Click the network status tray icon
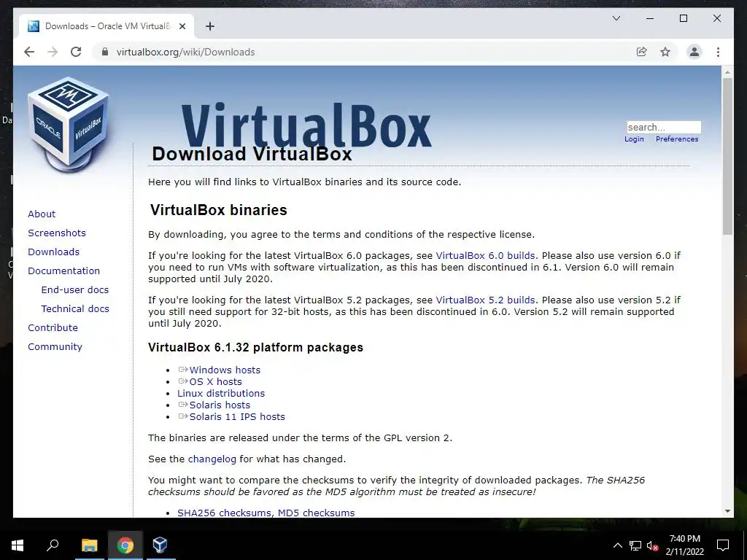Image resolution: width=747 pixels, height=560 pixels. (x=635, y=545)
